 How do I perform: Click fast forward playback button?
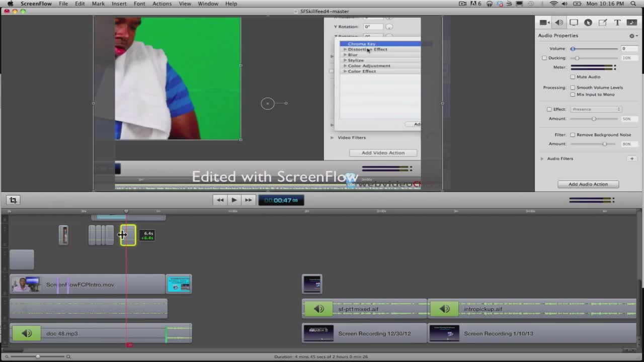click(x=248, y=200)
